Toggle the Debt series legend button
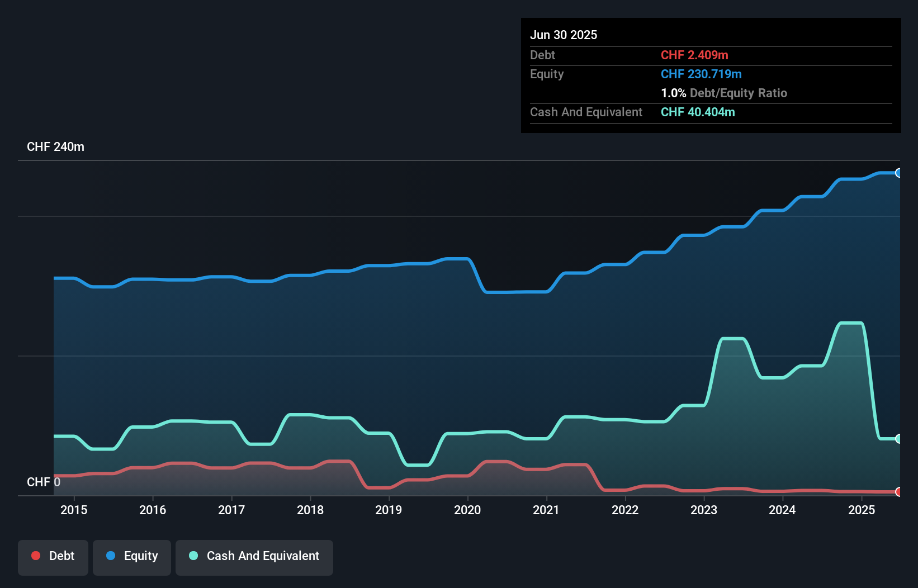 (53, 557)
